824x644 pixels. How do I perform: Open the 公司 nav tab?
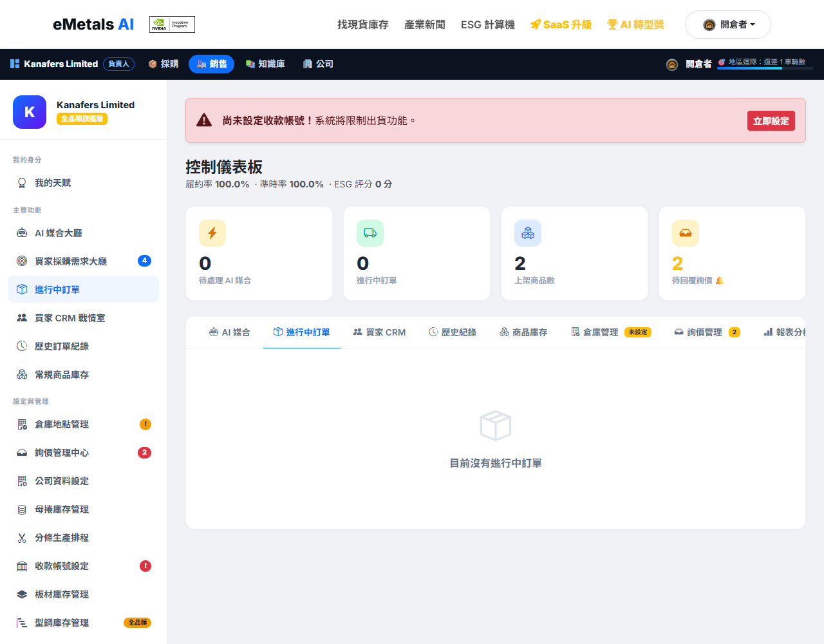click(318, 64)
